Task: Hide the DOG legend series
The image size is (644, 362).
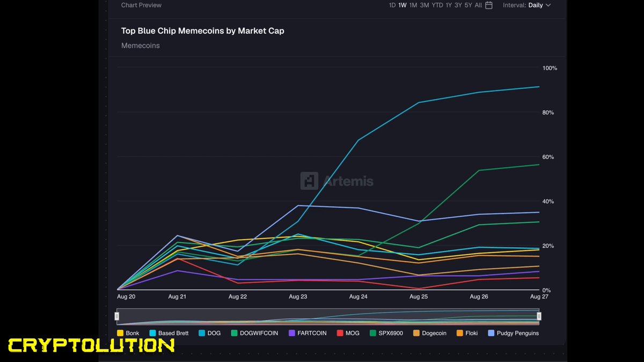Action: [210, 333]
